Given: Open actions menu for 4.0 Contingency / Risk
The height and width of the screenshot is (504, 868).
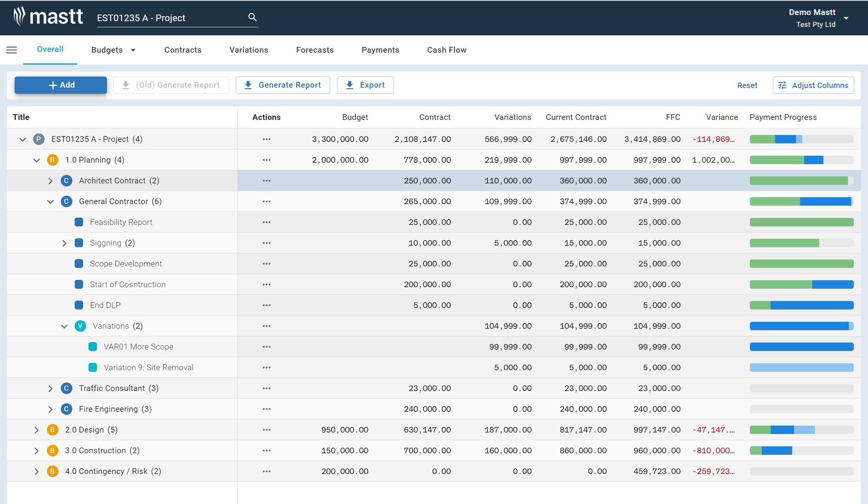Looking at the screenshot, I should (267, 471).
